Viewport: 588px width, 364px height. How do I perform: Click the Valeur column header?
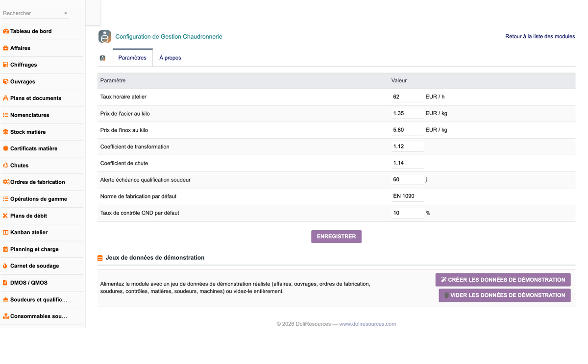(x=399, y=80)
